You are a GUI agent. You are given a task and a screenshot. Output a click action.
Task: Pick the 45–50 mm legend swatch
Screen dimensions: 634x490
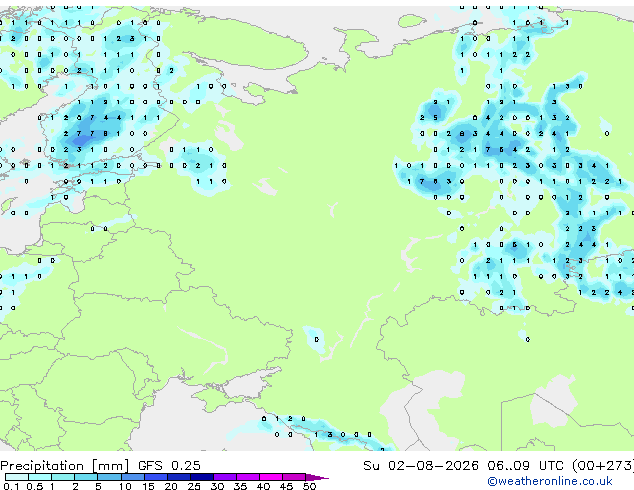tap(294, 477)
